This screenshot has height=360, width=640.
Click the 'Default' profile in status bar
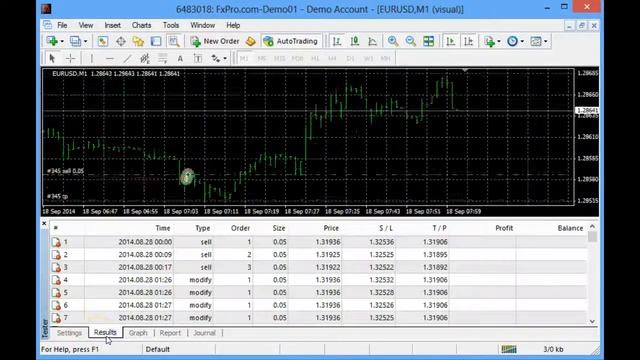click(158, 349)
